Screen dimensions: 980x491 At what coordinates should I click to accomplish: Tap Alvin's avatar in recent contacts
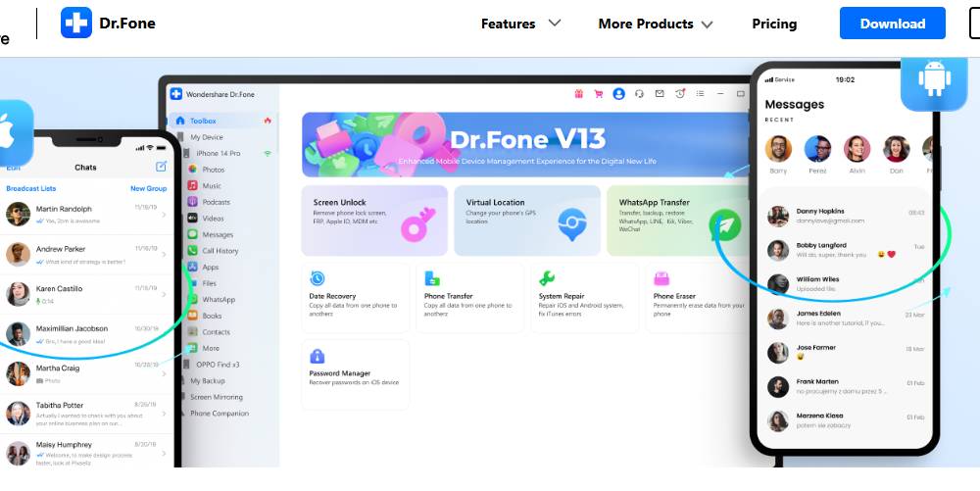[857, 149]
